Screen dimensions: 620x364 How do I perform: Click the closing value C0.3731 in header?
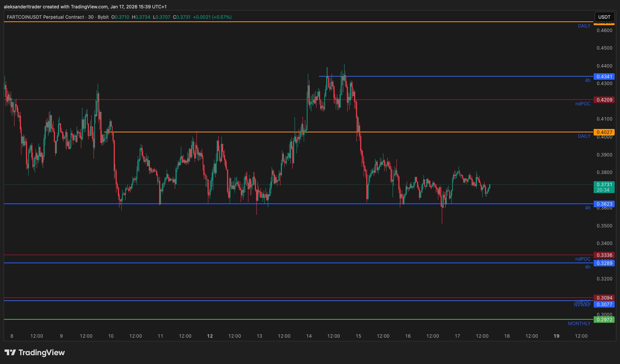click(x=182, y=17)
